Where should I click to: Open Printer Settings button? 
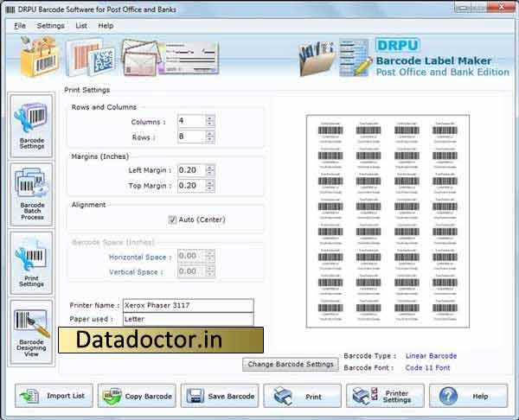(x=385, y=396)
